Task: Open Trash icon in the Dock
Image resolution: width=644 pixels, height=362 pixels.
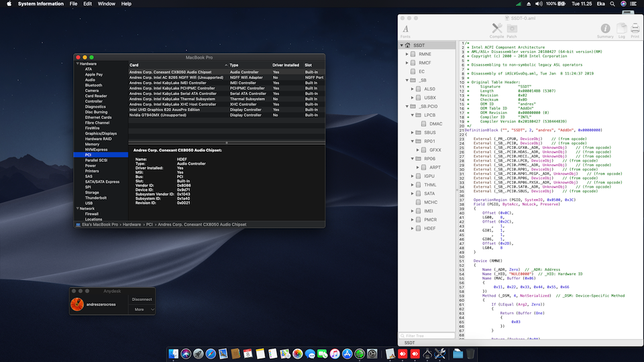Action: pyautogui.click(x=471, y=353)
